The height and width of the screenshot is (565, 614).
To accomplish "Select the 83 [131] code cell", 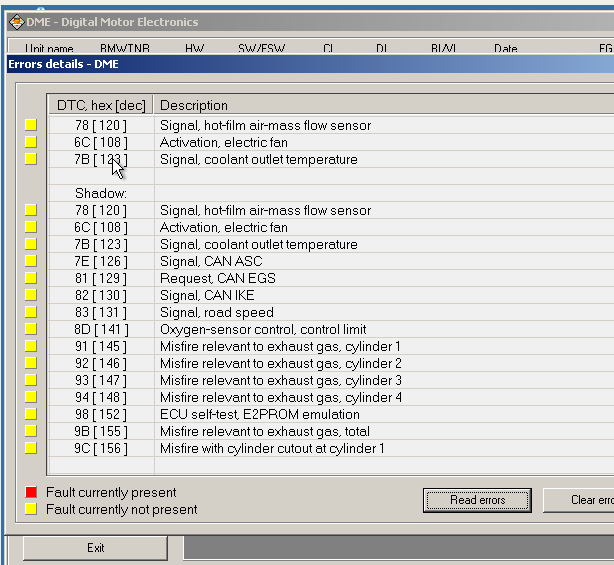I will click(x=101, y=312).
